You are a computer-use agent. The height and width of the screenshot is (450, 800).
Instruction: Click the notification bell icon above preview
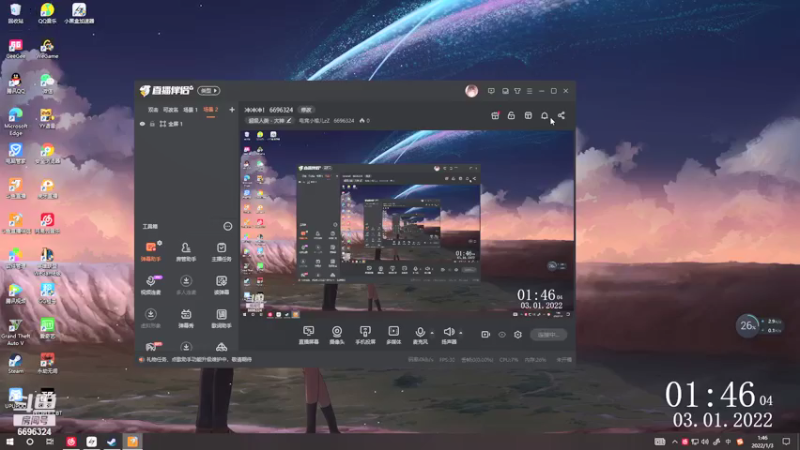click(544, 116)
